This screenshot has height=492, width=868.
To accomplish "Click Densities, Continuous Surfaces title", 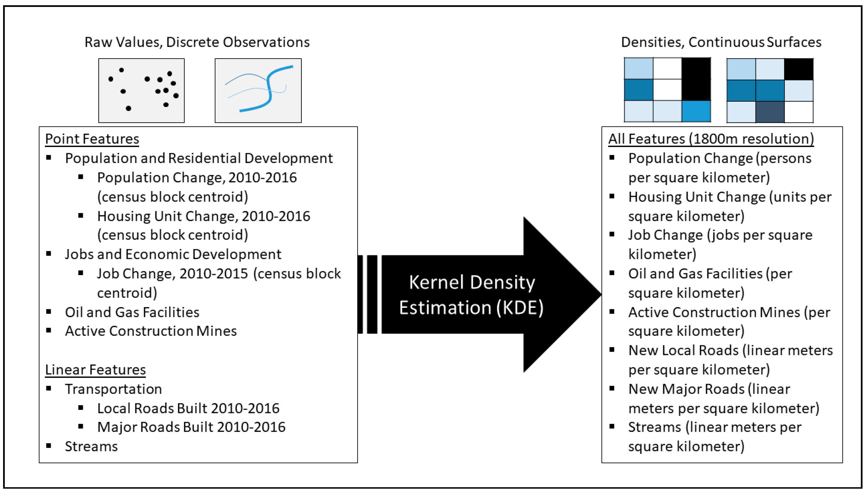I will [x=721, y=42].
